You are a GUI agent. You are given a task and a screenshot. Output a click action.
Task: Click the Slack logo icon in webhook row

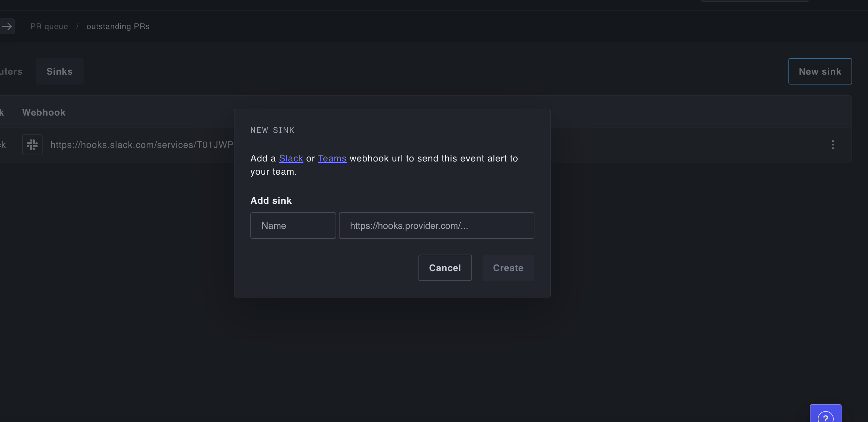click(32, 145)
